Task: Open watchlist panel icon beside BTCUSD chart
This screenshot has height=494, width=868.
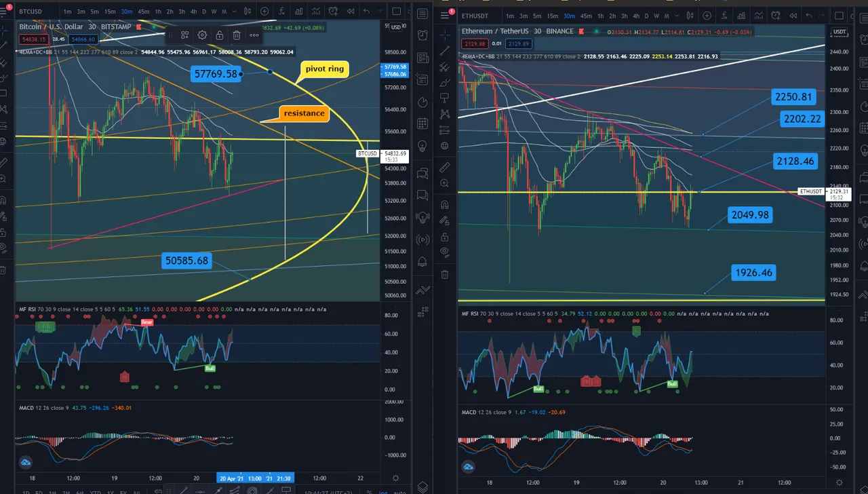Action: pos(422,14)
